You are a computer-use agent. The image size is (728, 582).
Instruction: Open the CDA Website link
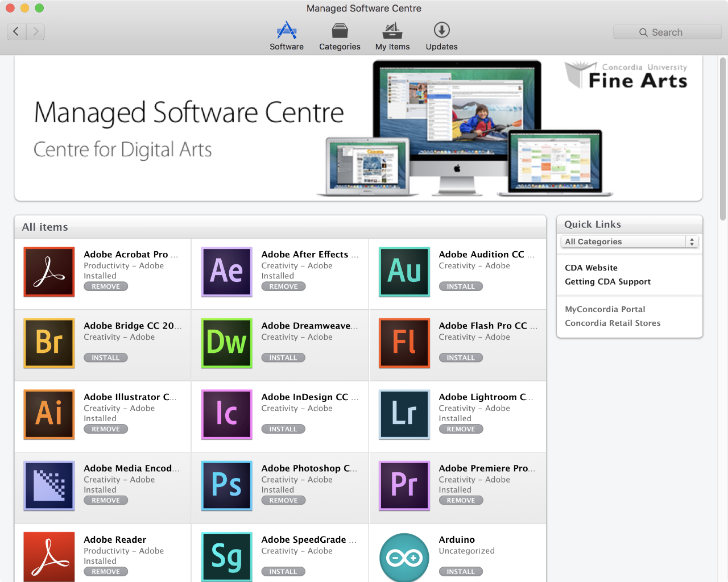click(x=591, y=268)
